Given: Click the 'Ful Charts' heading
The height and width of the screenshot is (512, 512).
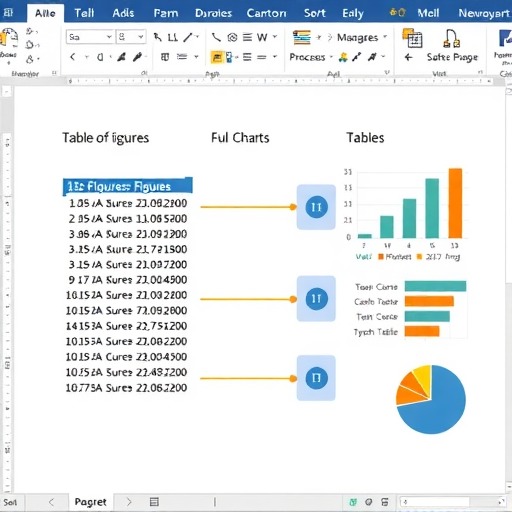Looking at the screenshot, I should tap(240, 138).
